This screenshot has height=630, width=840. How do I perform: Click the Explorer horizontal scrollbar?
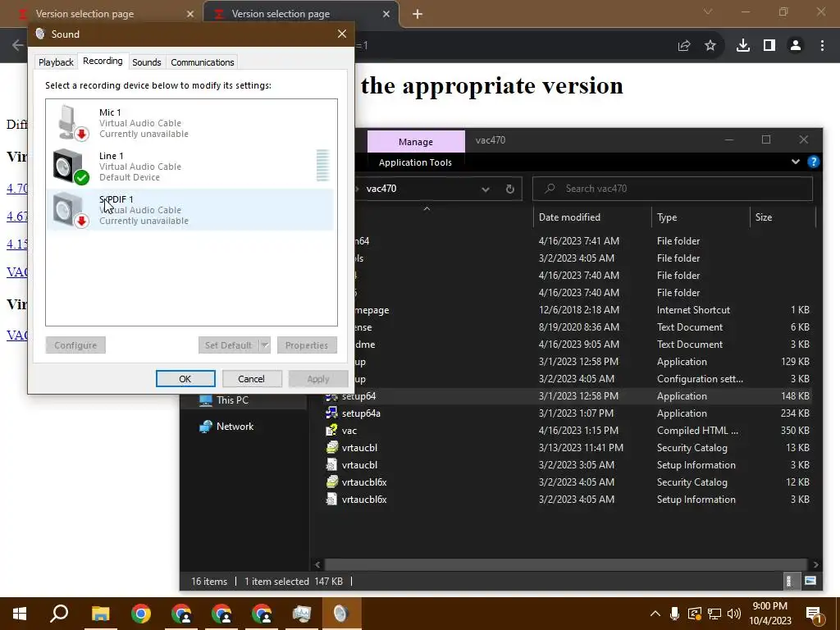566,564
